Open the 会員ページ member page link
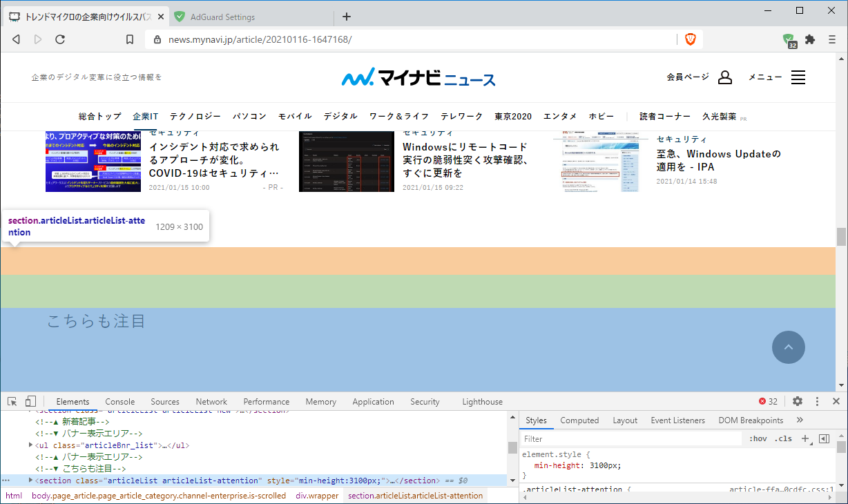848x504 pixels. click(687, 77)
